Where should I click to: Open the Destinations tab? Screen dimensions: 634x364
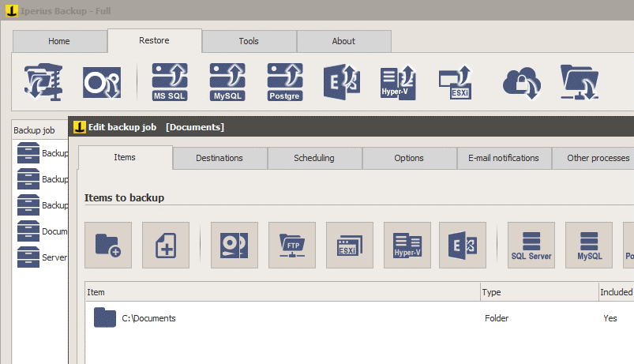pyautogui.click(x=219, y=158)
